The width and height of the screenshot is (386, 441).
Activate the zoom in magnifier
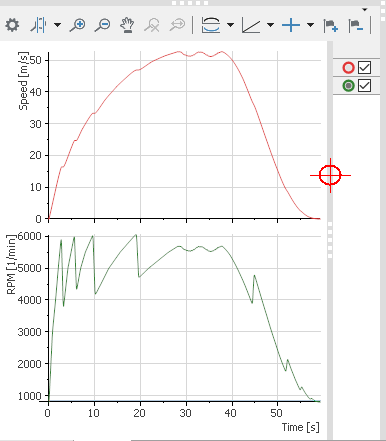tap(78, 25)
